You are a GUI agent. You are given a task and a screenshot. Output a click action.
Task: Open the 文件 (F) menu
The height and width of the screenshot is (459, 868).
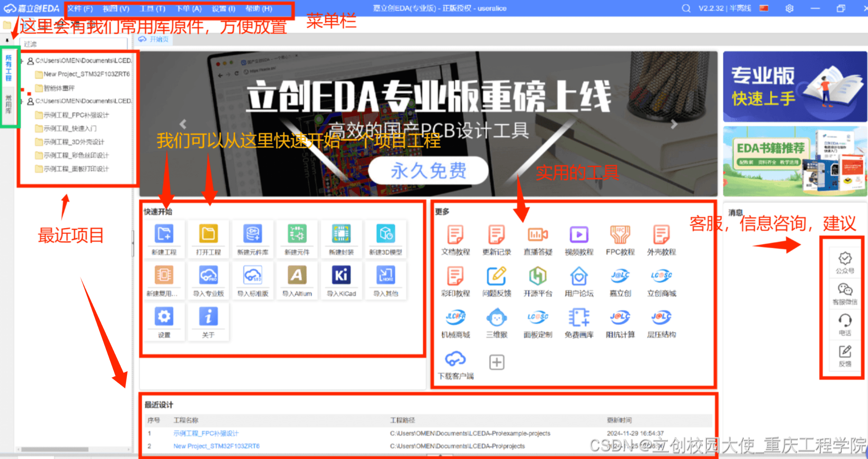pyautogui.click(x=80, y=9)
